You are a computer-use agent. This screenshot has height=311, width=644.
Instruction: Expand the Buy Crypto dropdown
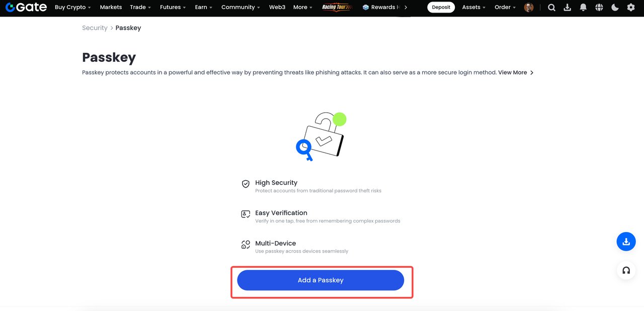(73, 8)
